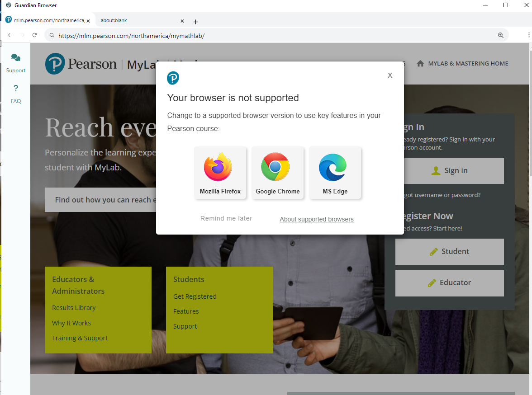
Task: Choose the MS Edge browser tile
Action: 335,173
